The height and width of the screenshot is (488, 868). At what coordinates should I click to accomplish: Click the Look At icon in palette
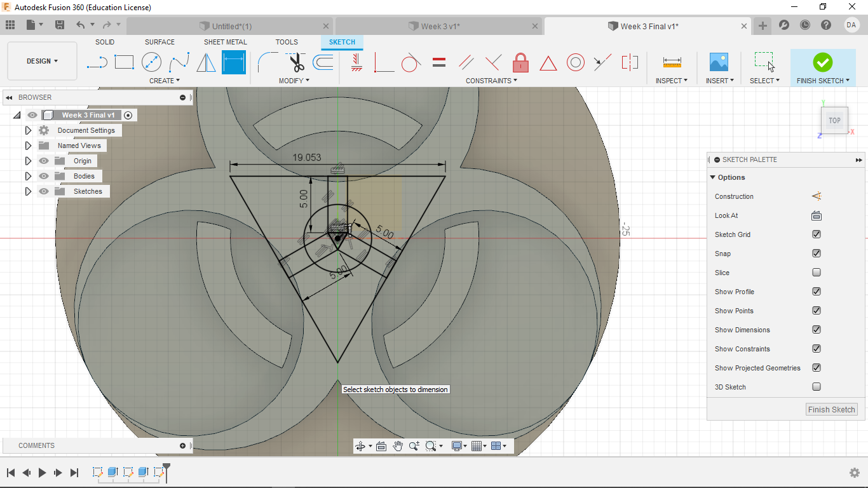click(817, 215)
